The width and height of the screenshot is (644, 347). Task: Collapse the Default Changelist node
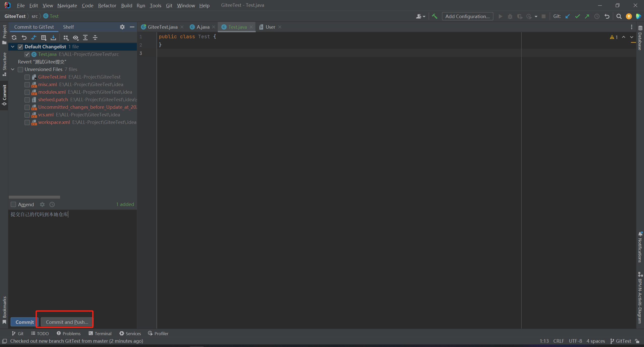(13, 47)
